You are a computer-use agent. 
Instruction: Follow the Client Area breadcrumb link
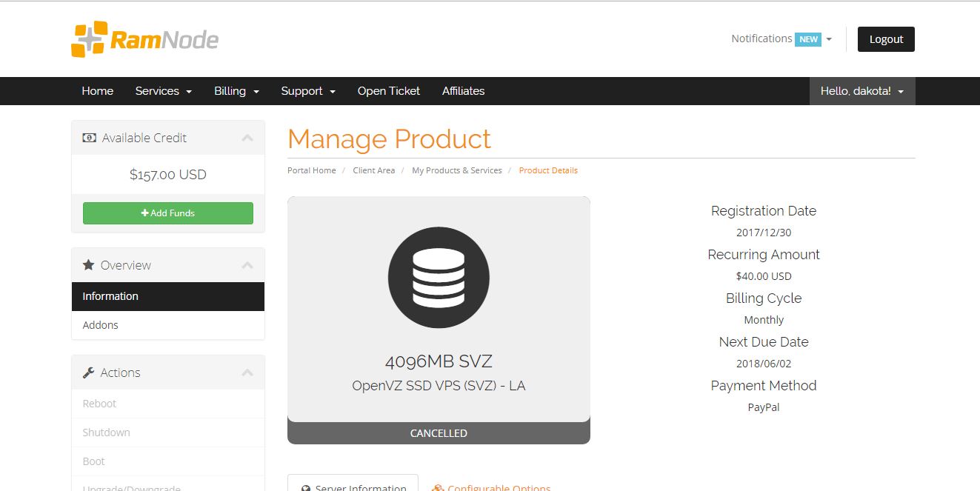374,170
